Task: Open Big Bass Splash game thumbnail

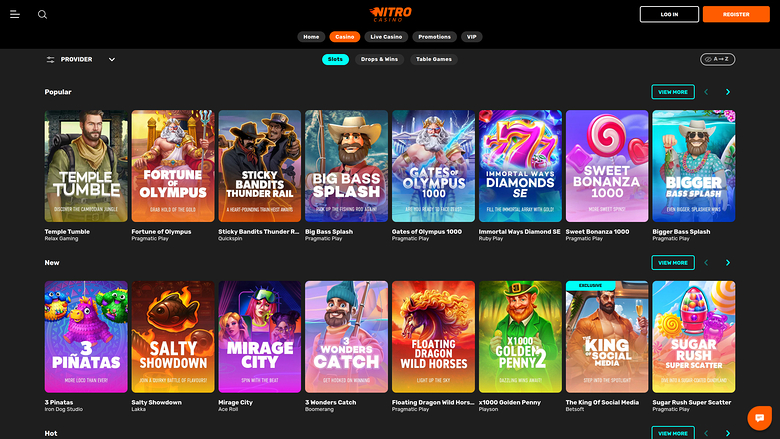Action: tap(347, 166)
